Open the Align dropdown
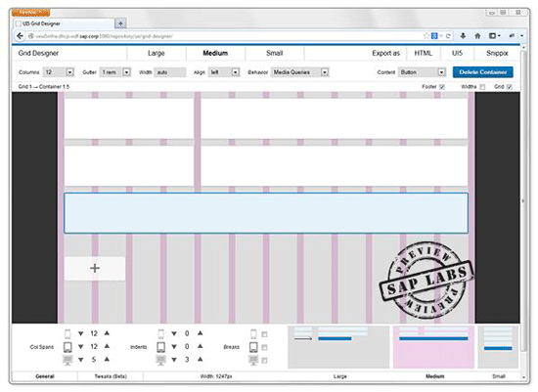The image size is (538, 392). click(x=224, y=72)
